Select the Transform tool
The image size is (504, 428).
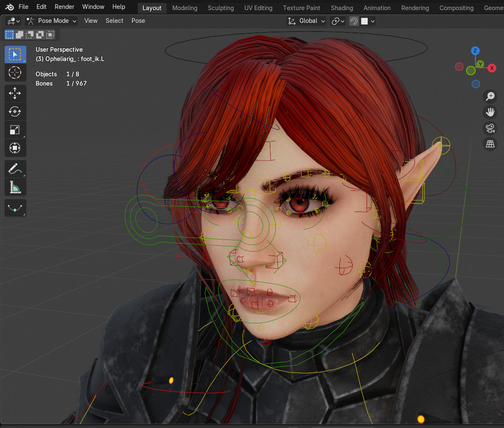click(15, 148)
